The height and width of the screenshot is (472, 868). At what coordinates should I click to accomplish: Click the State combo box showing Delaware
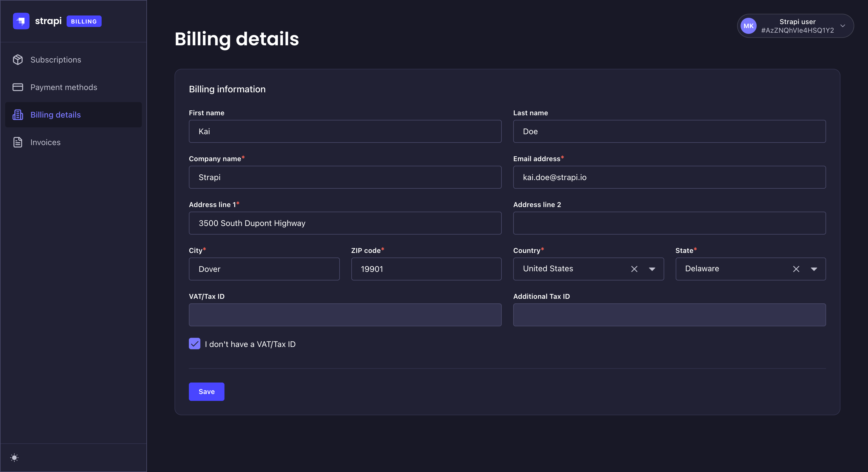click(750, 269)
